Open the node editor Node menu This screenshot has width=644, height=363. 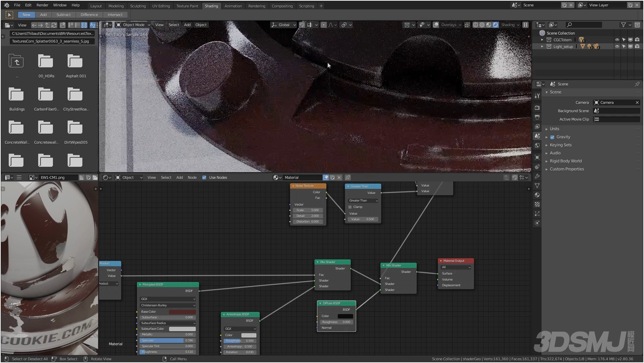pos(192,177)
